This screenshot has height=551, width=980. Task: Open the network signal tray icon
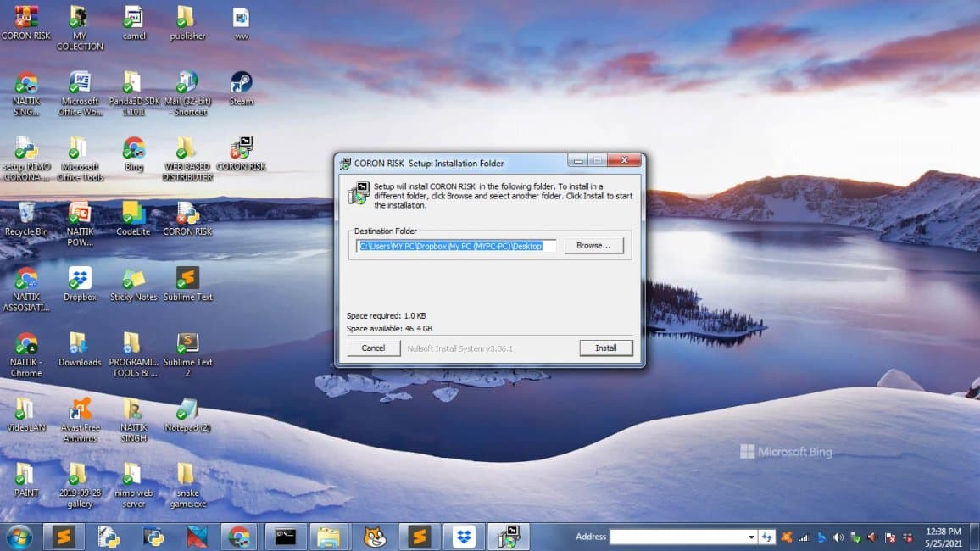[804, 537]
